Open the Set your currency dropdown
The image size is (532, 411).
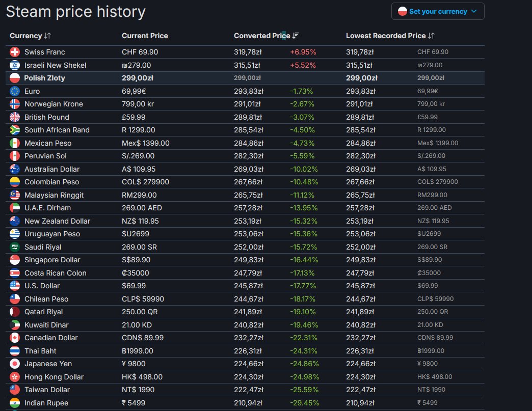click(438, 11)
